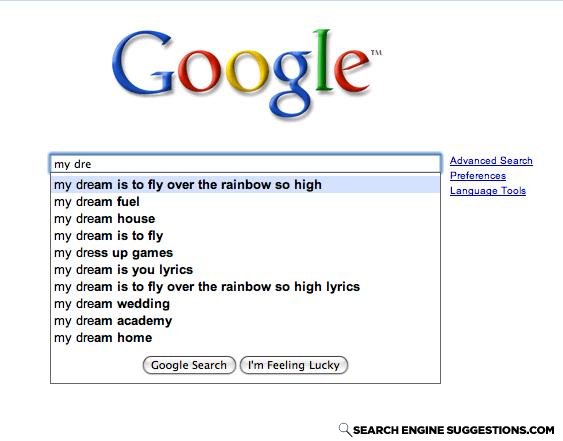The height and width of the screenshot is (441, 563).
Task: Pick the 'my dream house' suggestion
Action: tap(245, 218)
